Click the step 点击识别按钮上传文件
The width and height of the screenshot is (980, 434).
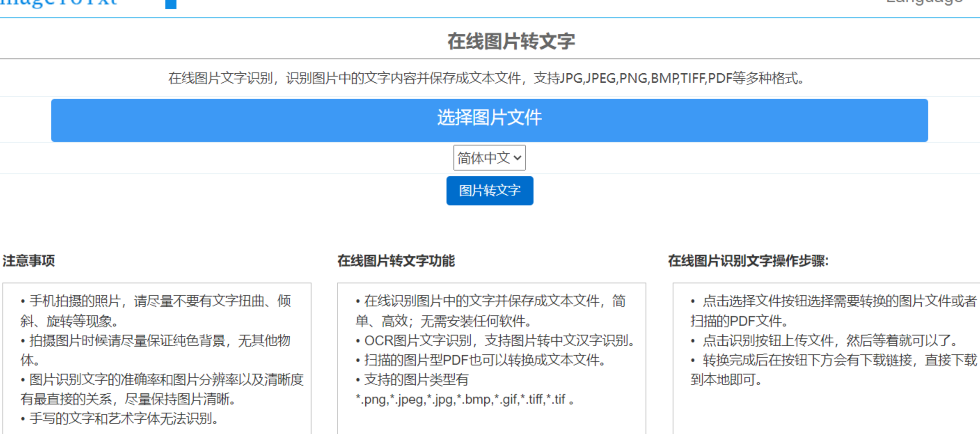(824, 340)
